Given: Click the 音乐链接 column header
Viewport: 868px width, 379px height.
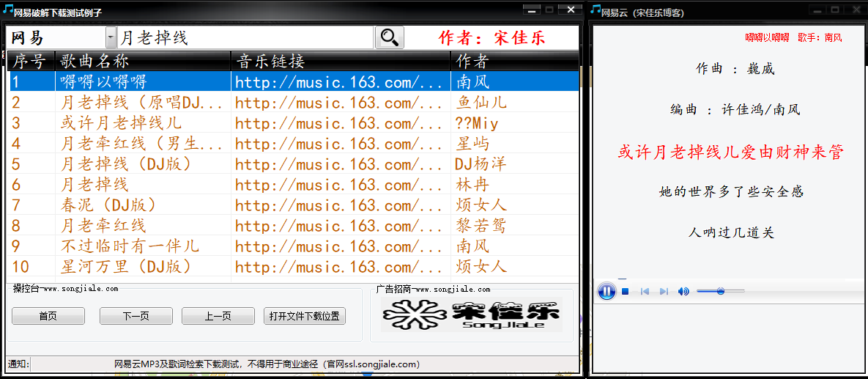Looking at the screenshot, I should (341, 61).
